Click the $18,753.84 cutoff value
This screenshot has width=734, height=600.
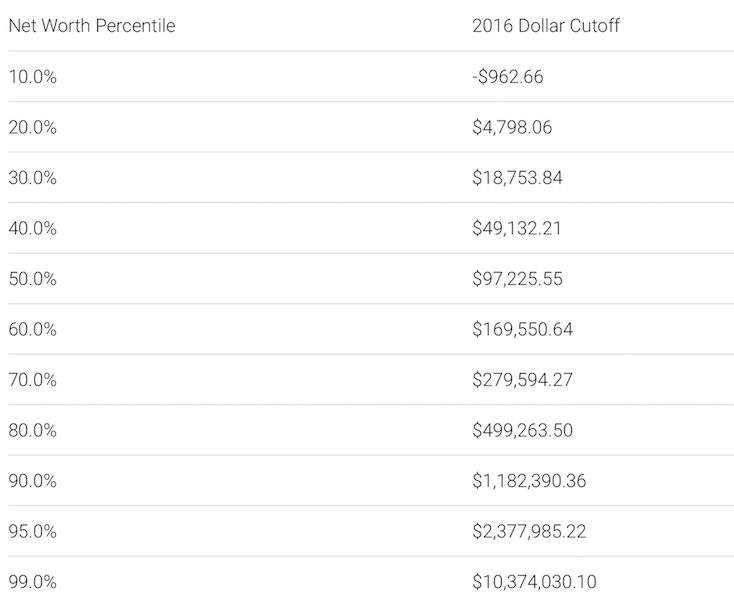click(x=516, y=178)
